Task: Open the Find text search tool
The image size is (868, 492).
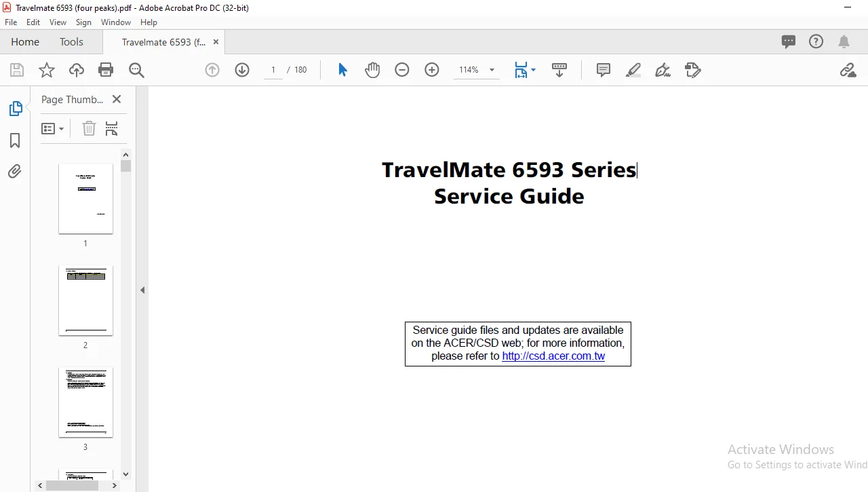Action: pyautogui.click(x=136, y=70)
